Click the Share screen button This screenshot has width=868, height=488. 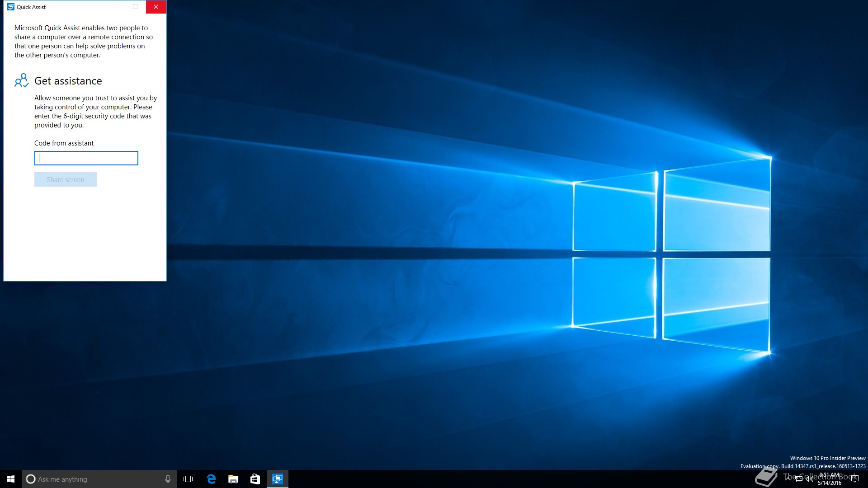pyautogui.click(x=66, y=179)
